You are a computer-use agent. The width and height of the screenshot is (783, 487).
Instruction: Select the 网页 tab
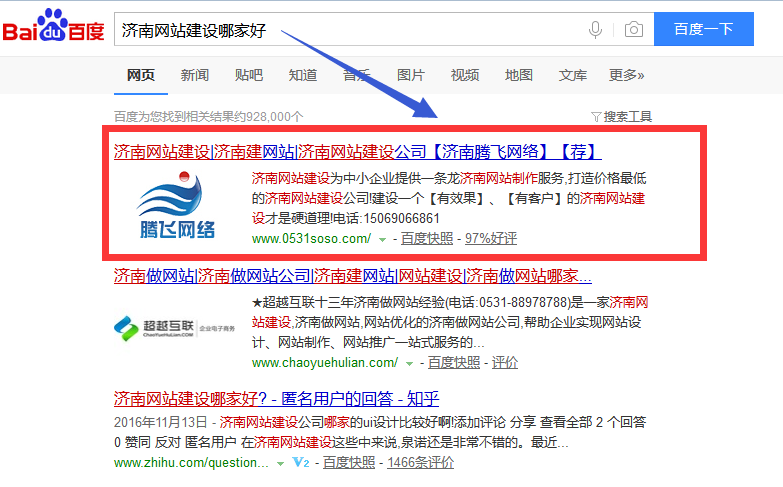141,75
